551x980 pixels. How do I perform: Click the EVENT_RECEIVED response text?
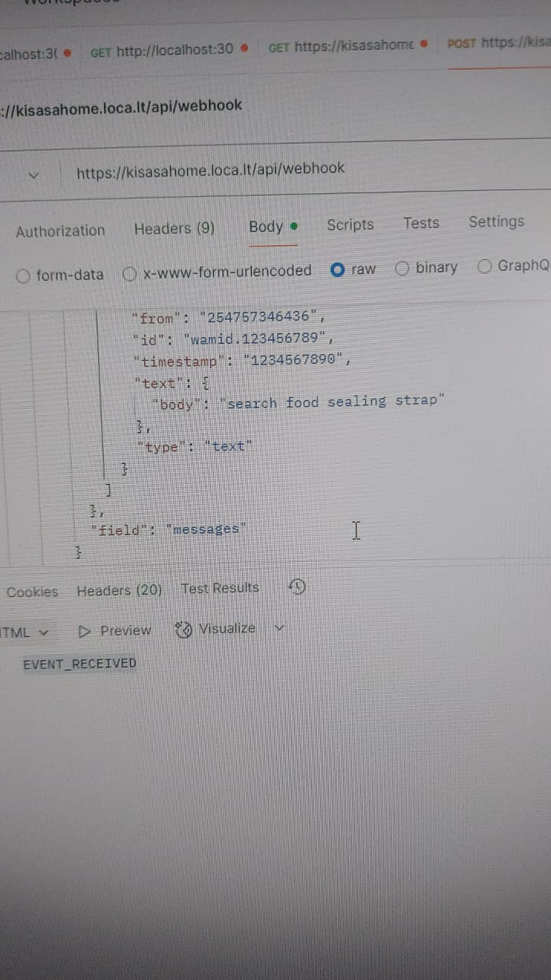(80, 664)
